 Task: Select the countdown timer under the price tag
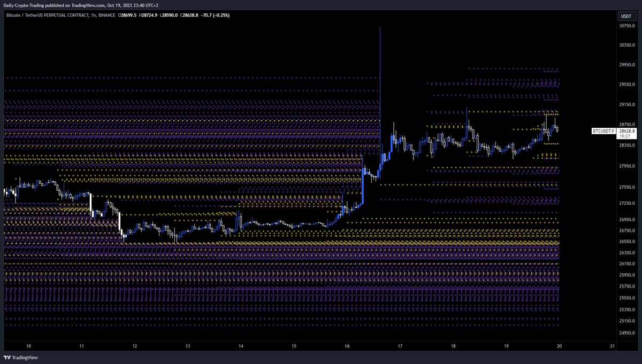click(624, 136)
